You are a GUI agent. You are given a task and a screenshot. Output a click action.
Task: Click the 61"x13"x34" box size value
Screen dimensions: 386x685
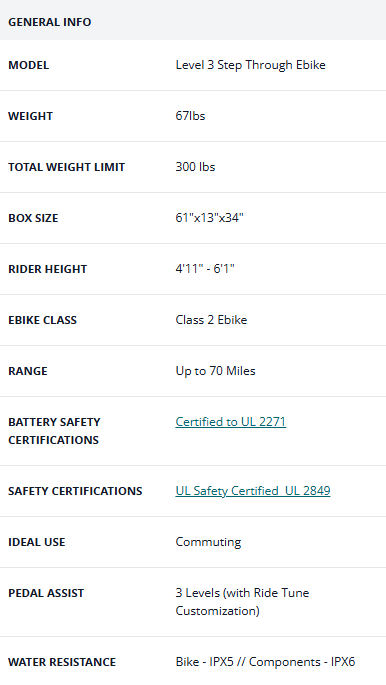(210, 218)
